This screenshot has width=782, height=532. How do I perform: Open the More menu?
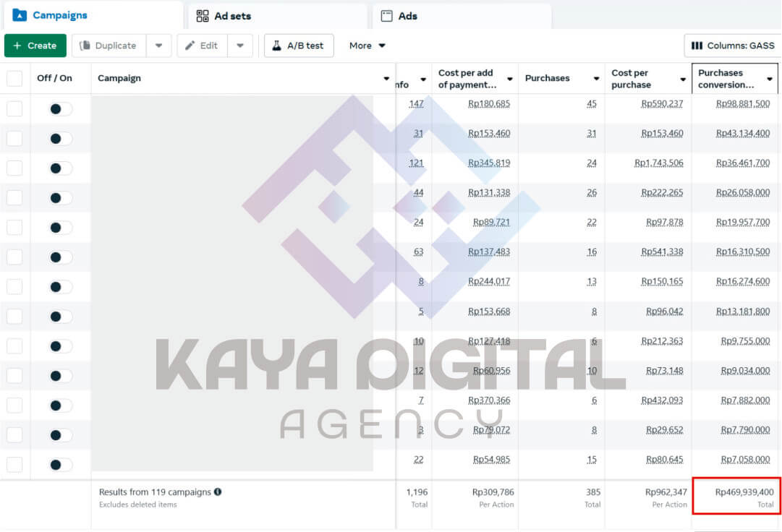(367, 46)
